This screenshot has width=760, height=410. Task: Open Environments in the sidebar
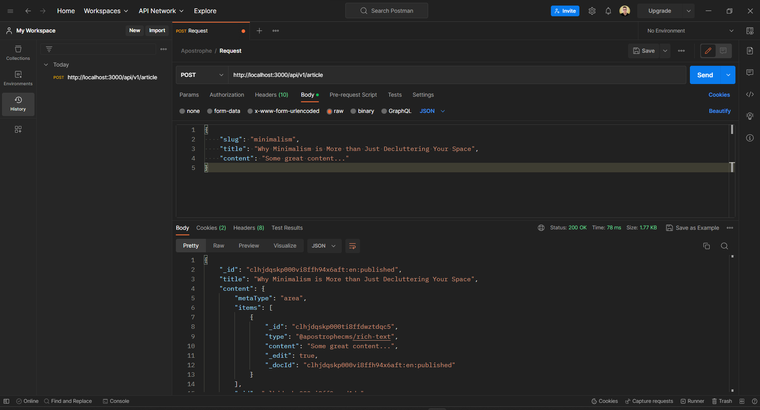(x=18, y=79)
